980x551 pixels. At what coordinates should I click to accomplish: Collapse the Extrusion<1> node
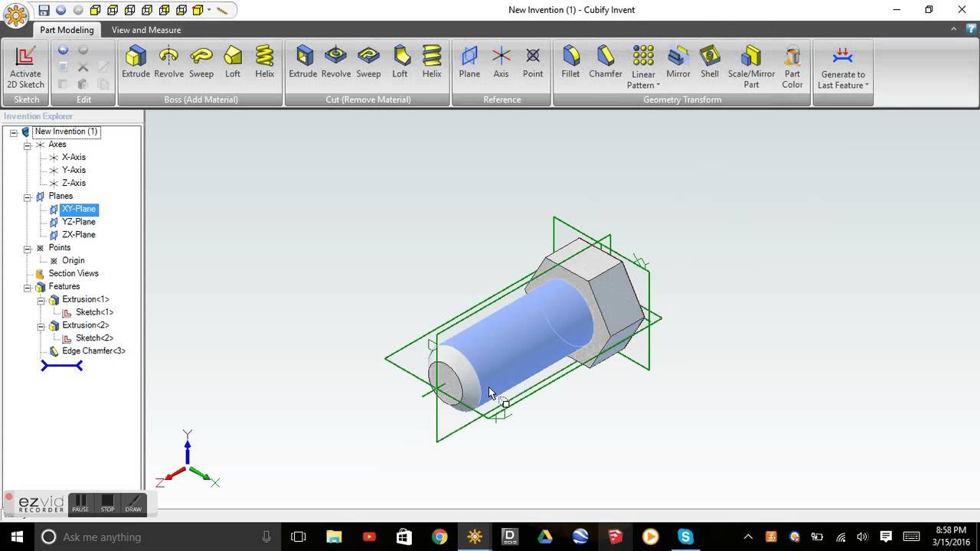point(41,300)
